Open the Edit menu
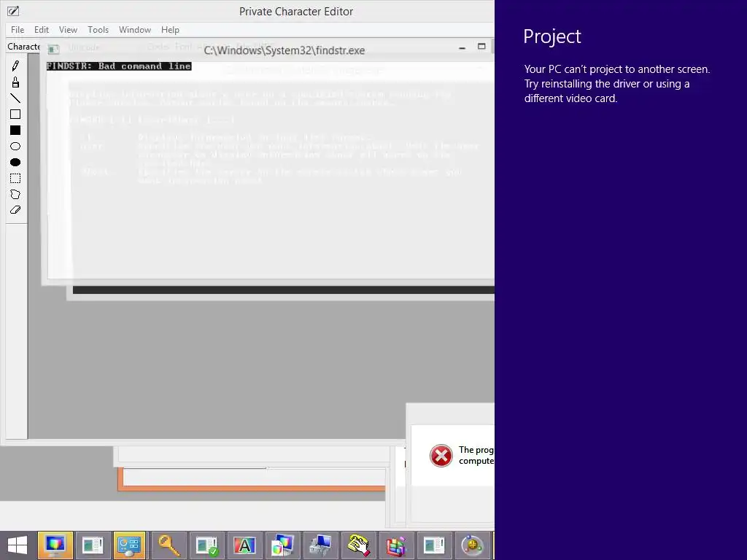 tap(42, 29)
